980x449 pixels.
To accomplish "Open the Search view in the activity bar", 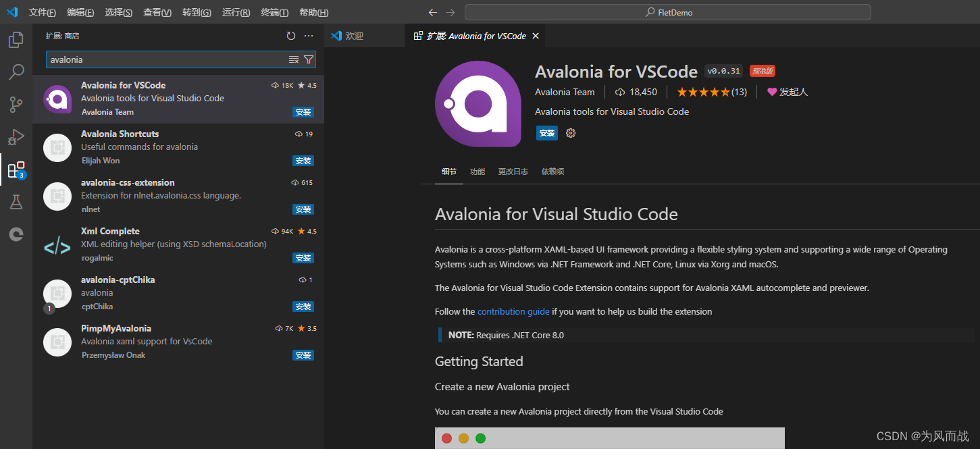I will 16,72.
